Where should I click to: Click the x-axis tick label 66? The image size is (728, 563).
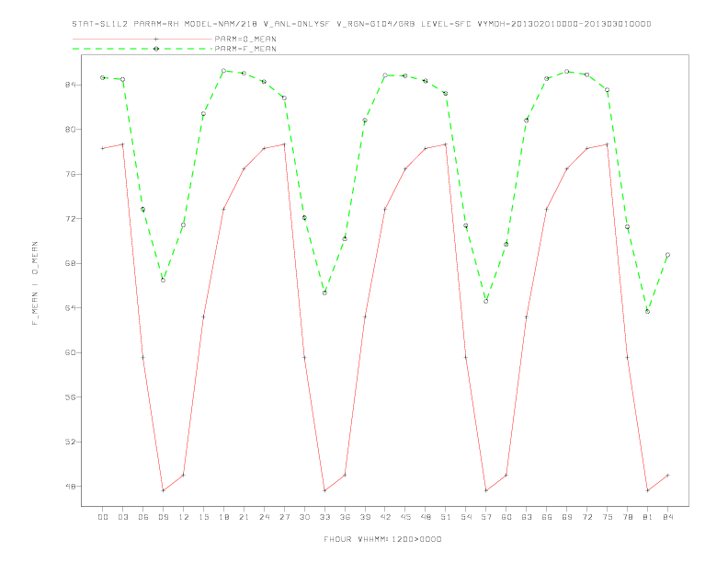coord(547,517)
